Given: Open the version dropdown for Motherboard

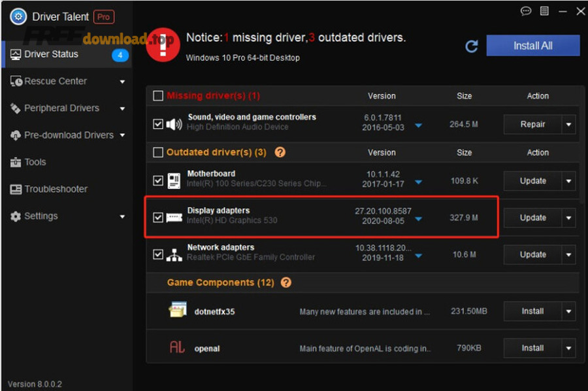Looking at the screenshot, I should tap(419, 182).
